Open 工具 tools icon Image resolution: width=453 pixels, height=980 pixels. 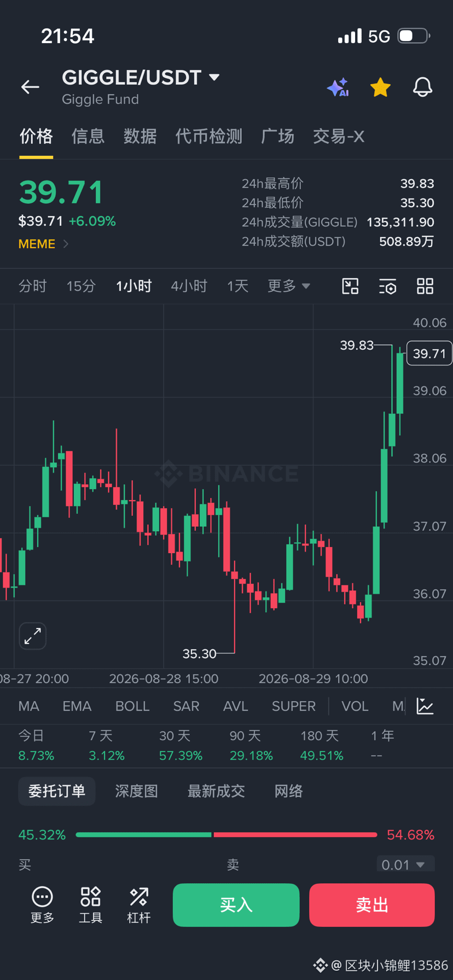(91, 905)
